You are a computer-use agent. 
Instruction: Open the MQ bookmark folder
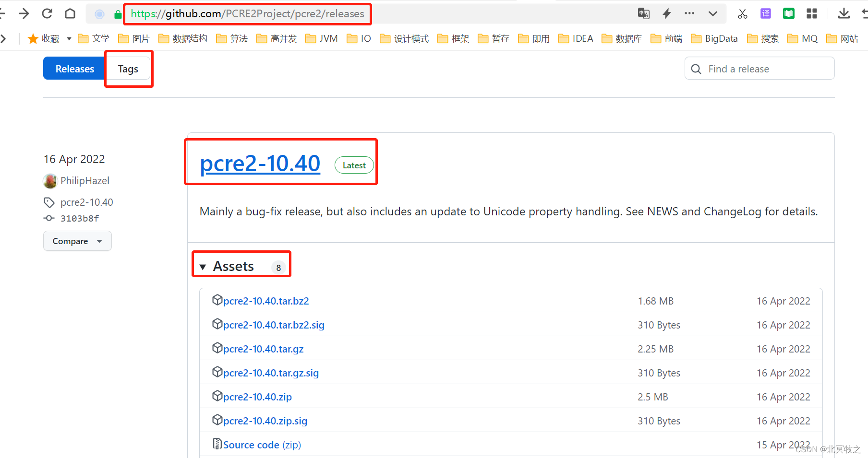[803, 38]
